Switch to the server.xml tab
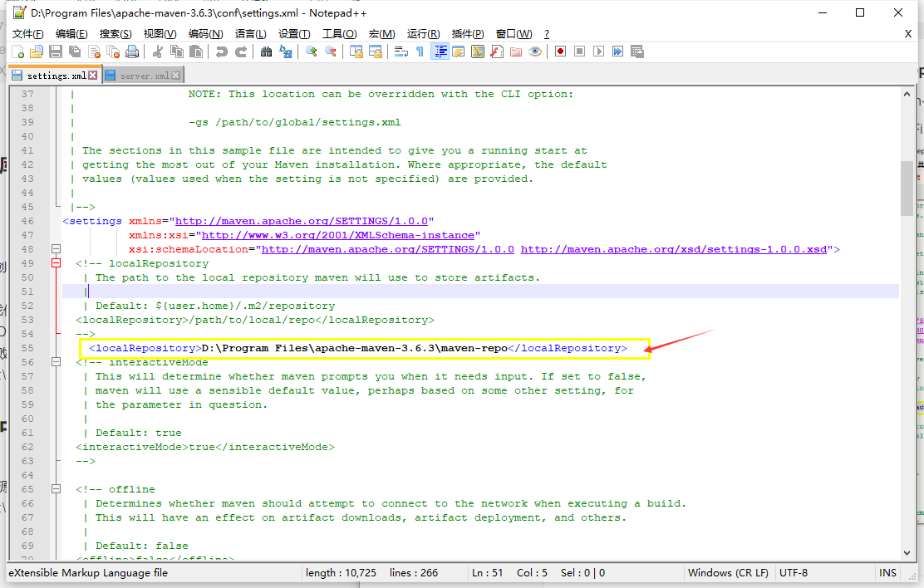924x588 pixels. tap(145, 76)
